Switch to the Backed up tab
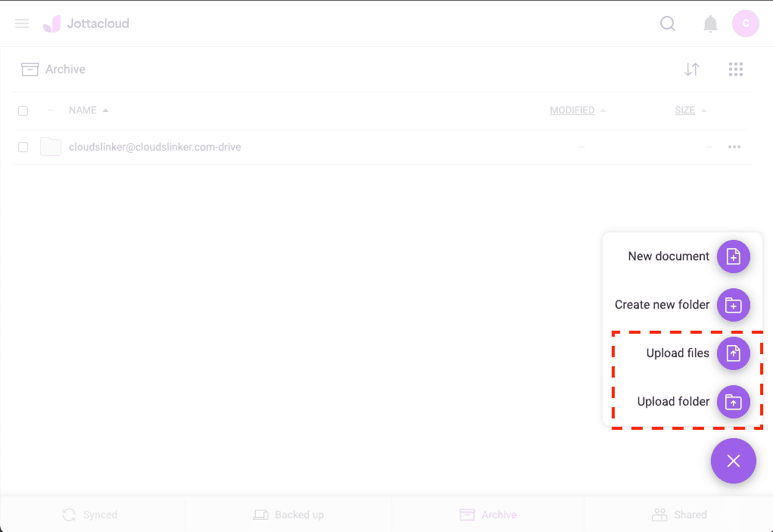This screenshot has height=532, width=773. 288,515
